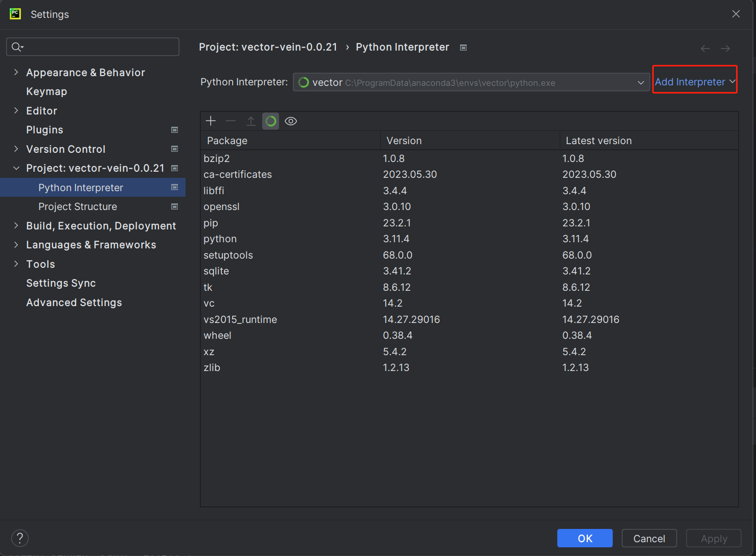Select the vs2015_runtime package row
Image resolution: width=756 pixels, height=556 pixels.
[469, 319]
